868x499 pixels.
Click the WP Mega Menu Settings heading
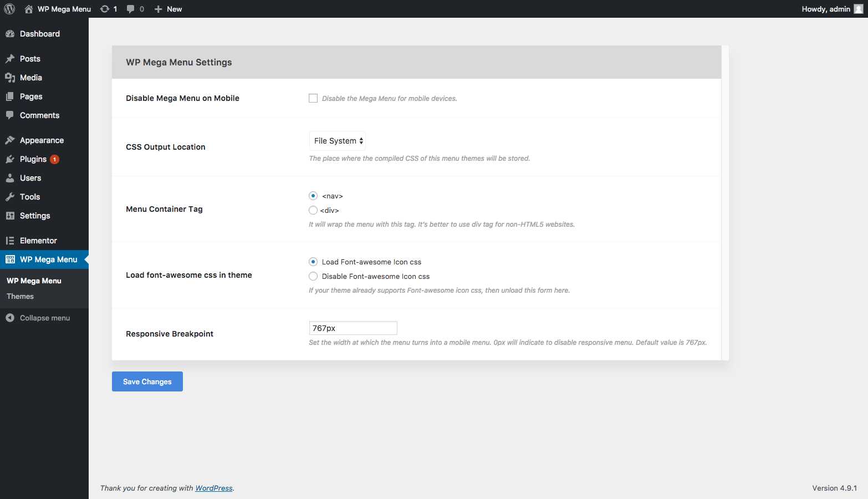pyautogui.click(x=179, y=62)
